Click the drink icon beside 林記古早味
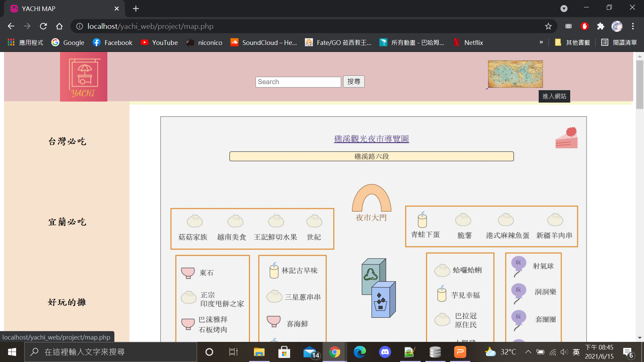Viewport: 644px width, 362px height. [x=274, y=270]
